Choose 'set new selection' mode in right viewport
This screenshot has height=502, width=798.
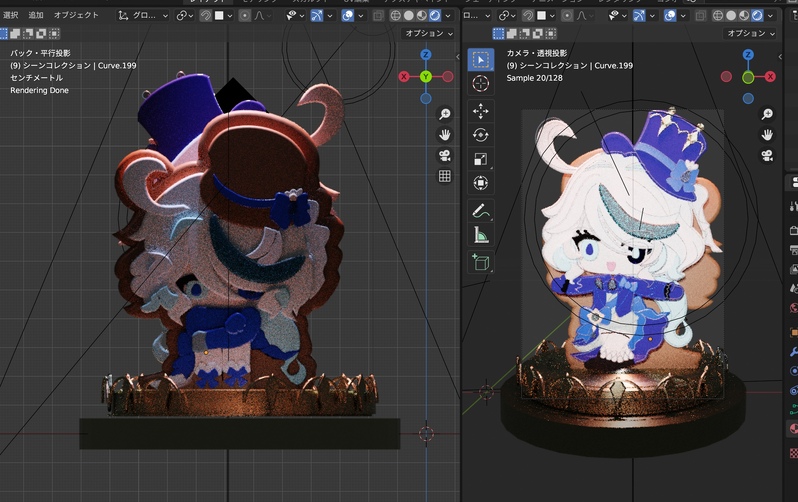(499, 34)
